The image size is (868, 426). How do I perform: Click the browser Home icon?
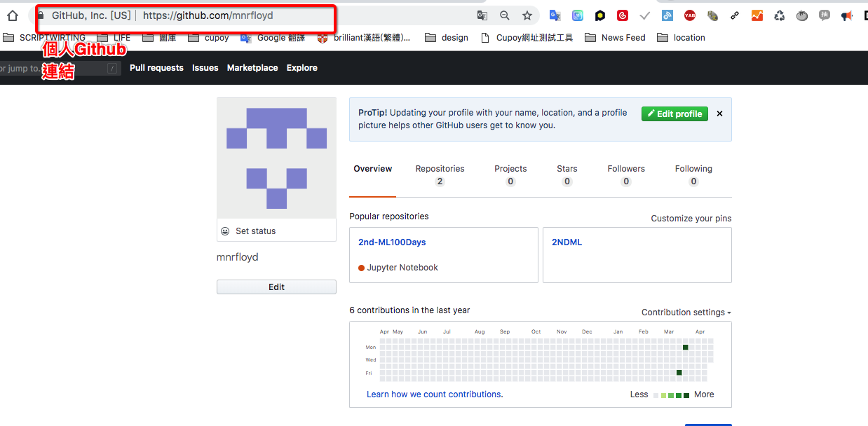[13, 15]
